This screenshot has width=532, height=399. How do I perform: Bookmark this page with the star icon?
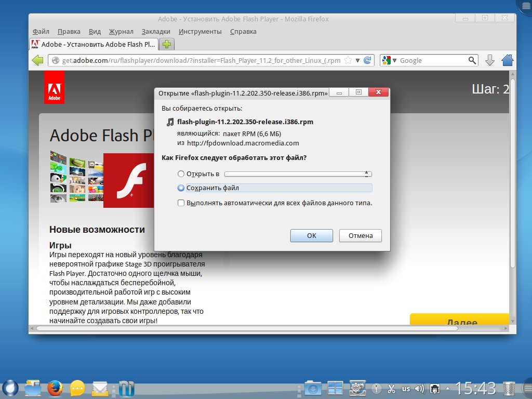(x=348, y=60)
